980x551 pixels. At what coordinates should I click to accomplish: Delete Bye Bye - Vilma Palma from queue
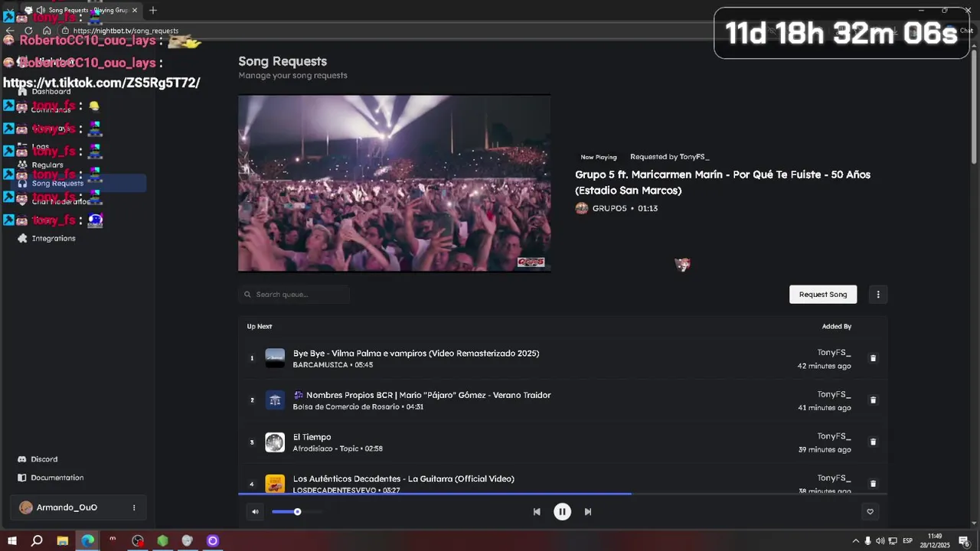[873, 358]
